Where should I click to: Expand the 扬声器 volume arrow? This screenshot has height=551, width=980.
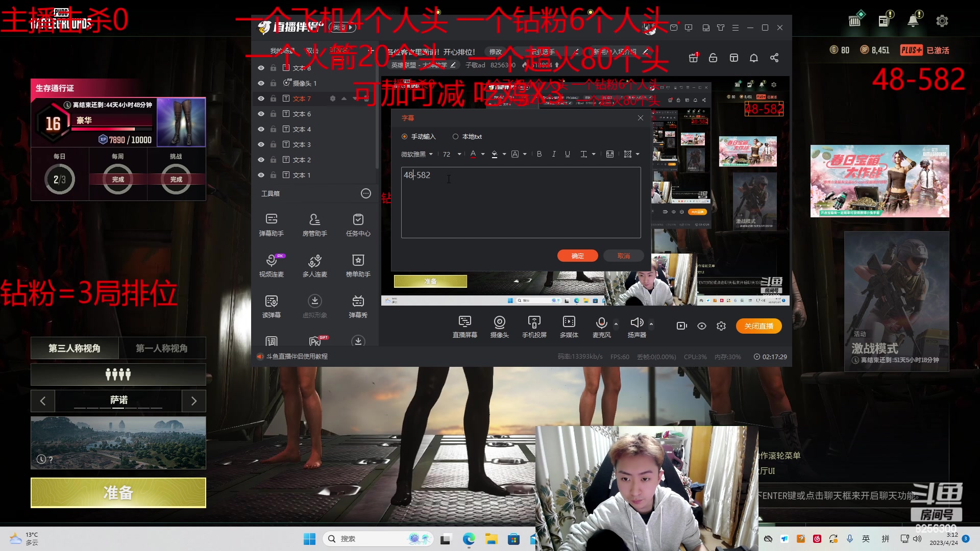click(x=651, y=324)
